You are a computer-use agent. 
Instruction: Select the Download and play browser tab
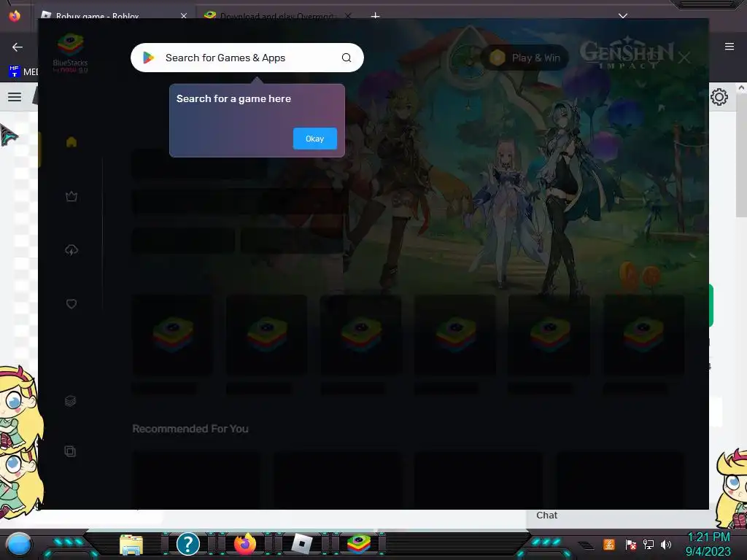[x=278, y=16]
